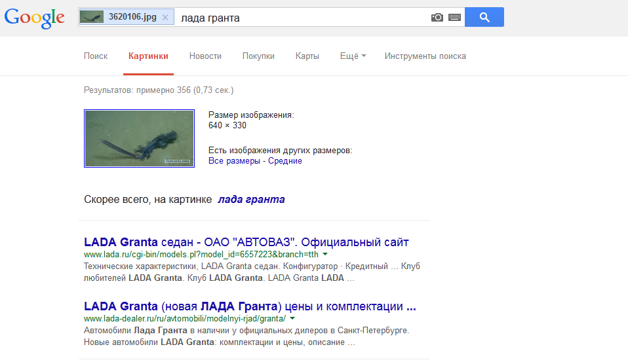Click the www.lada.ru green URL text

pos(201,255)
